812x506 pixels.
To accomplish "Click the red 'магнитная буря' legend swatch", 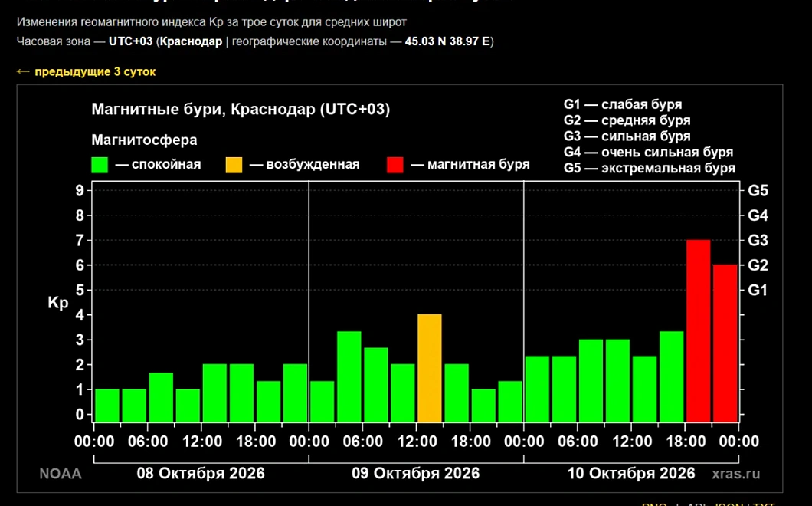I will [x=395, y=165].
